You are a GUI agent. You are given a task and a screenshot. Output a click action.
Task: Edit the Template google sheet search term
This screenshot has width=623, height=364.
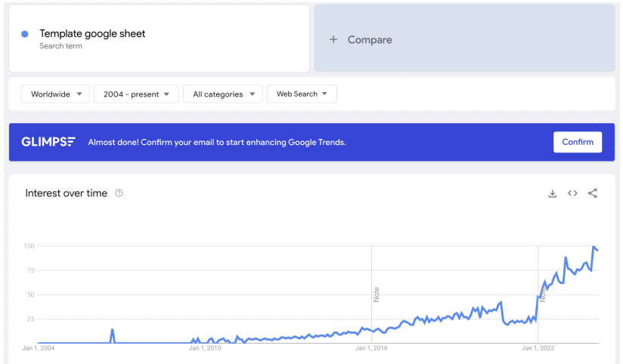click(x=92, y=33)
